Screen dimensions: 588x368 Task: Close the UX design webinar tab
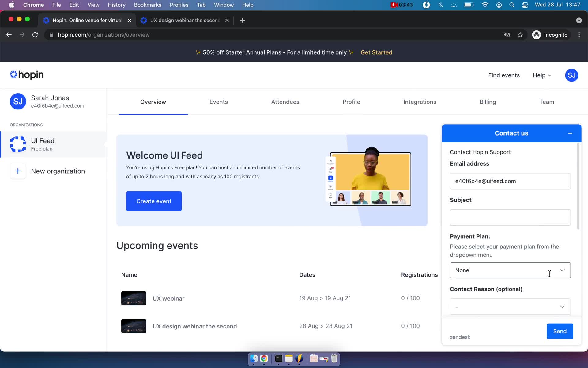227,20
